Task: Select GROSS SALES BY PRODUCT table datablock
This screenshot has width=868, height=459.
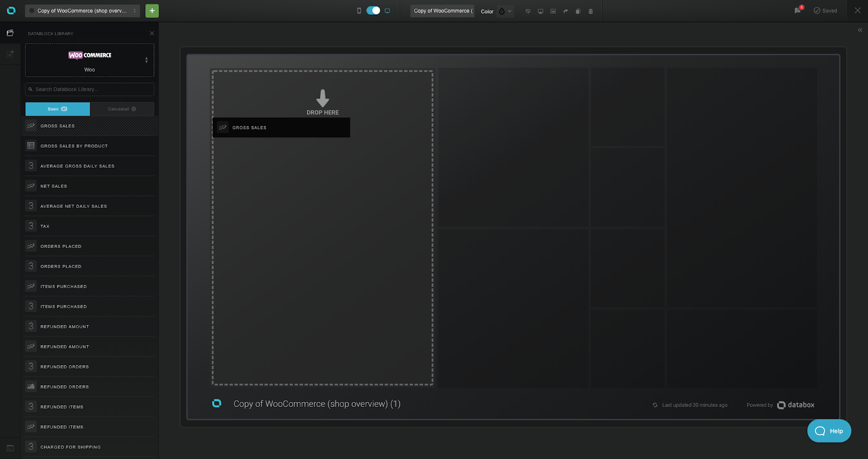Action: coord(90,146)
